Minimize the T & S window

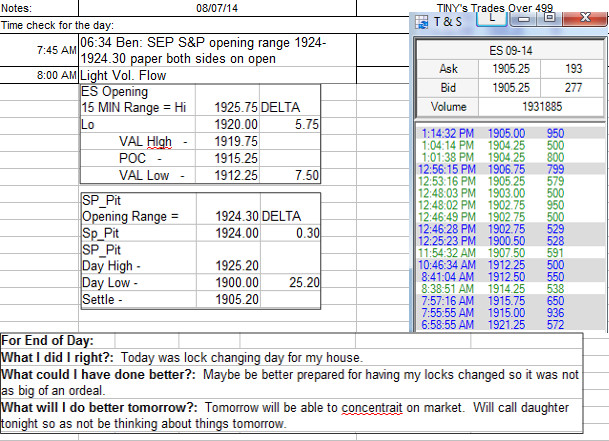tap(523, 19)
